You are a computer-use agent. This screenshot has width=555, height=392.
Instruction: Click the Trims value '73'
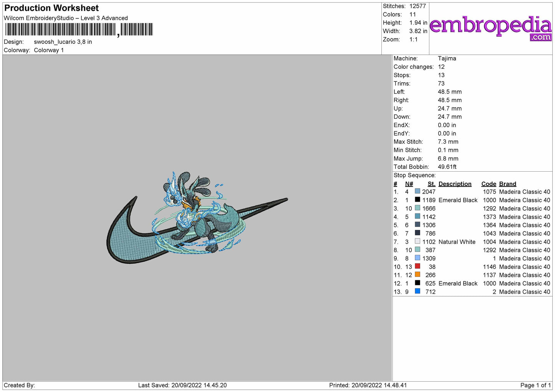tap(441, 84)
